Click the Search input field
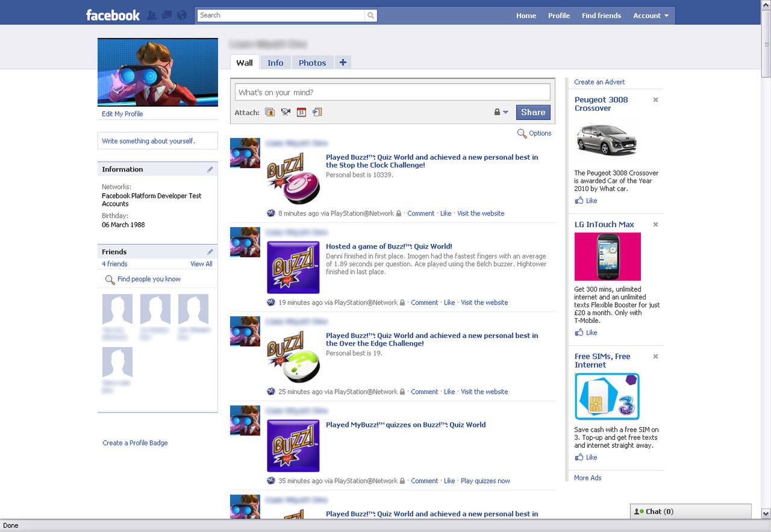 (x=281, y=16)
